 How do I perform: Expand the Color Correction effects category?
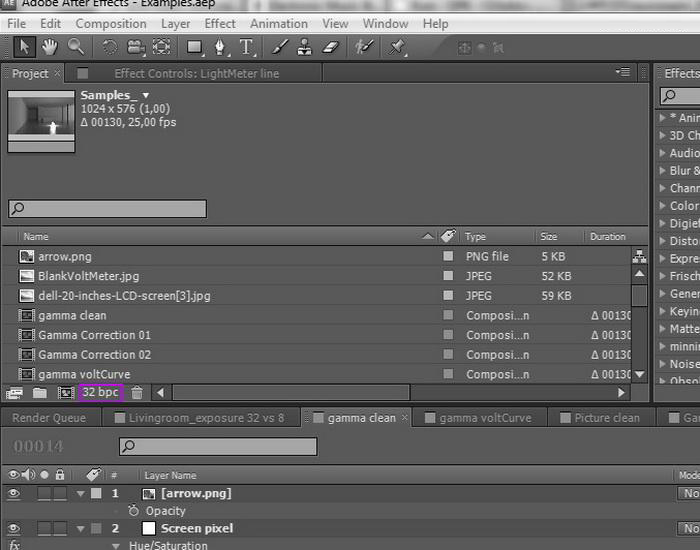point(662,206)
